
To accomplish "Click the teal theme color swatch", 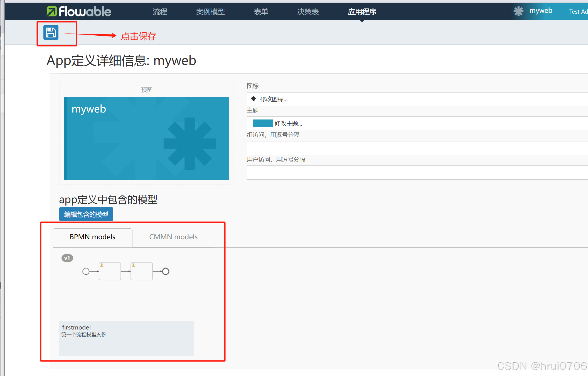I will [262, 123].
